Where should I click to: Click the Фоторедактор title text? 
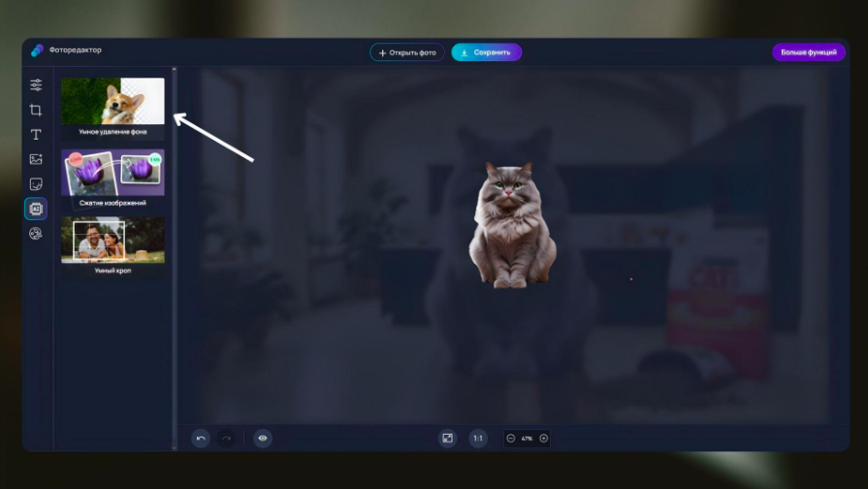[x=76, y=49]
